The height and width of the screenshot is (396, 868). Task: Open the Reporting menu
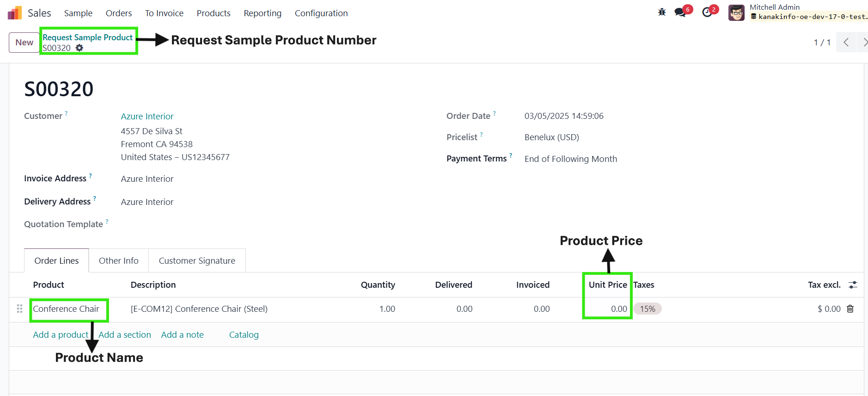(x=263, y=13)
